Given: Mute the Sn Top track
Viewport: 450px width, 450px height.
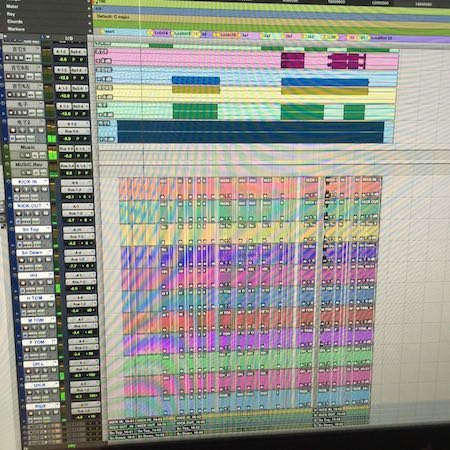Looking at the screenshot, I should tap(47, 236).
